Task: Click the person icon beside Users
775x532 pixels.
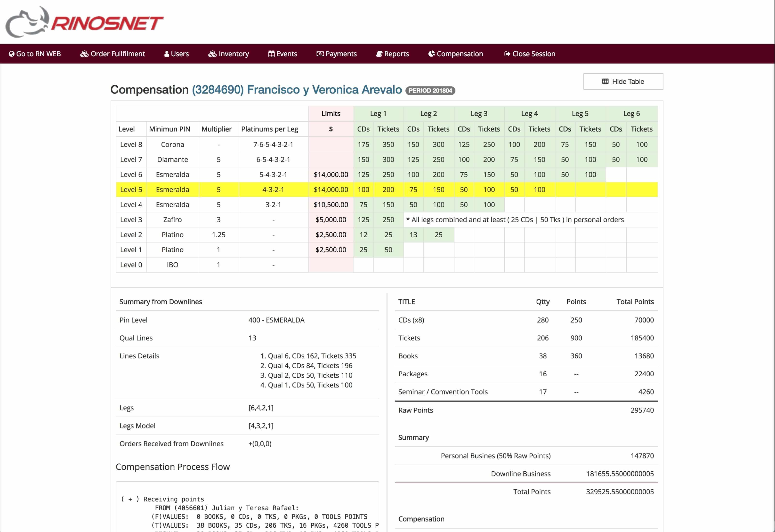Action: [x=167, y=54]
